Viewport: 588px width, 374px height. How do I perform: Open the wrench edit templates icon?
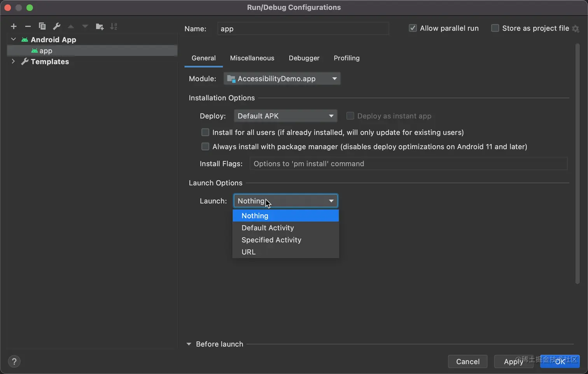[56, 26]
